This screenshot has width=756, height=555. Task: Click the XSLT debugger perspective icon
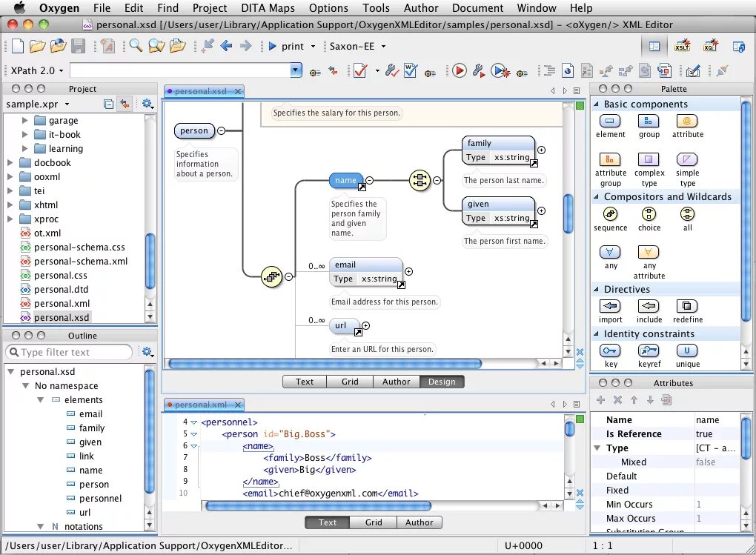[682, 46]
